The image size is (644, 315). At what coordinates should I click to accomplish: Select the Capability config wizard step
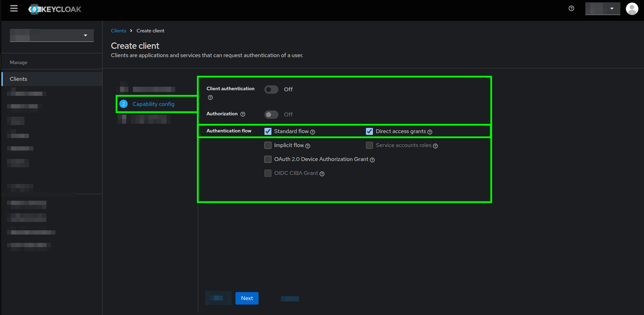tap(154, 104)
